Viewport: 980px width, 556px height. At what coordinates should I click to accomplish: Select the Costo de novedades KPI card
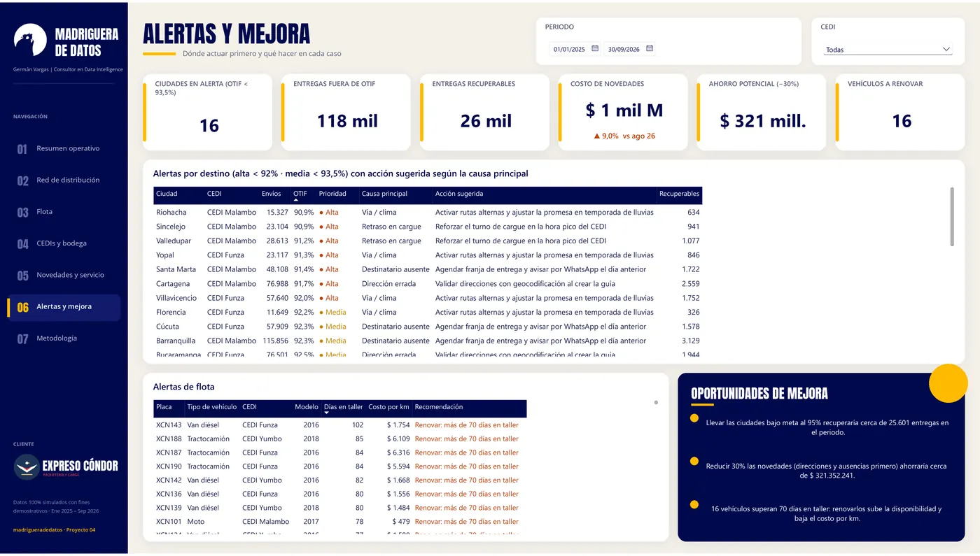(x=623, y=112)
